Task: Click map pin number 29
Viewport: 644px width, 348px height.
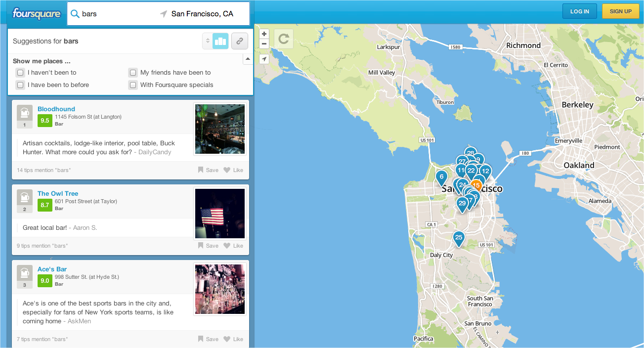Action: tap(462, 204)
